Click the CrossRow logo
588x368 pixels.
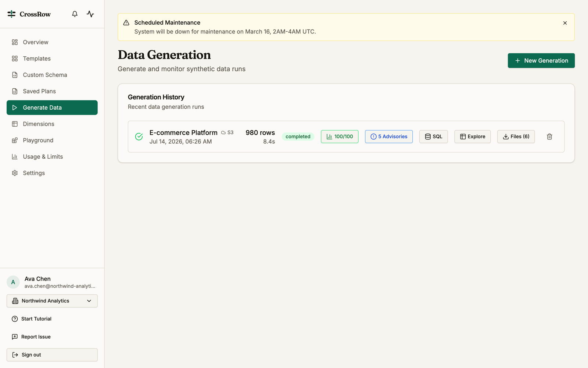29,14
